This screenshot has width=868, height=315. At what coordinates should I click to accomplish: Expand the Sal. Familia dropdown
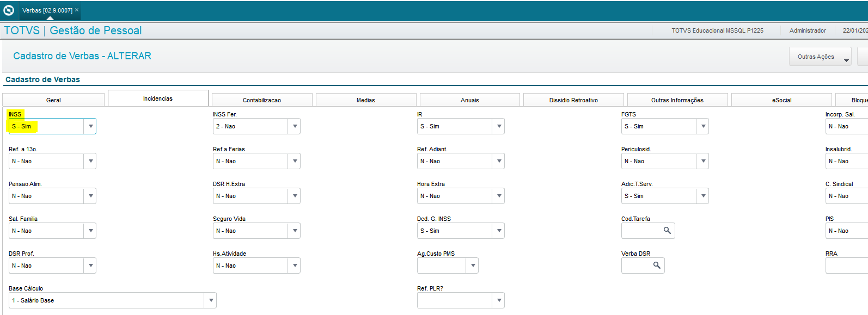click(x=90, y=231)
